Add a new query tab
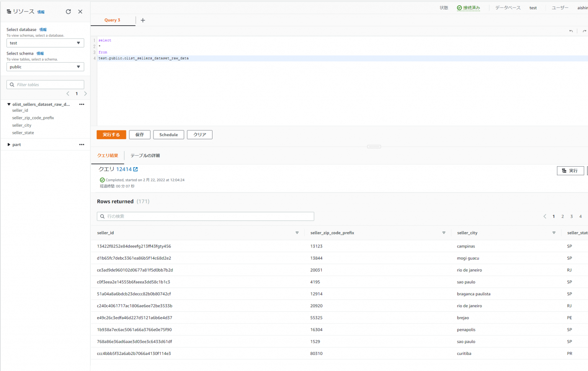Screen dimensions: 588x371 click(143, 20)
